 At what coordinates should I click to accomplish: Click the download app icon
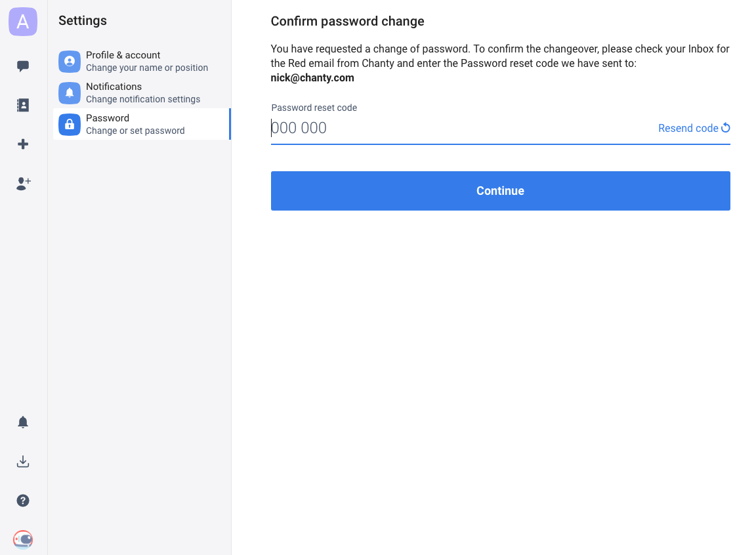[x=23, y=462]
